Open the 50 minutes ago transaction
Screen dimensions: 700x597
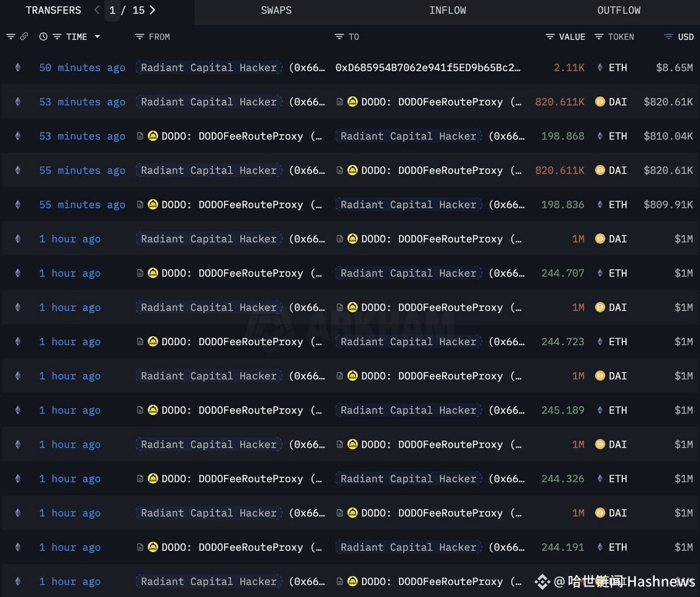point(82,68)
